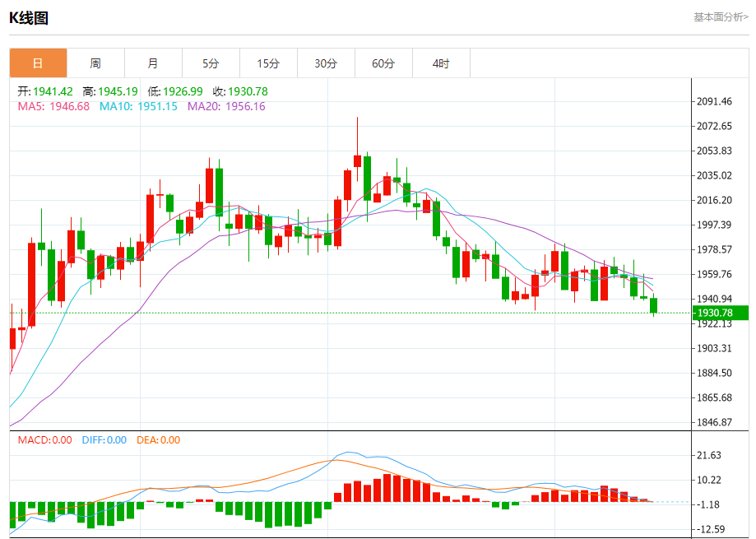Click the 1940.94 price axis label

click(714, 299)
